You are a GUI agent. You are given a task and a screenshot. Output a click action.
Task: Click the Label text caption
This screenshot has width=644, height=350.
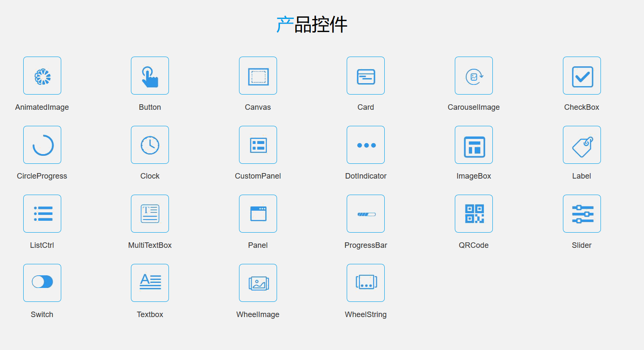582,176
